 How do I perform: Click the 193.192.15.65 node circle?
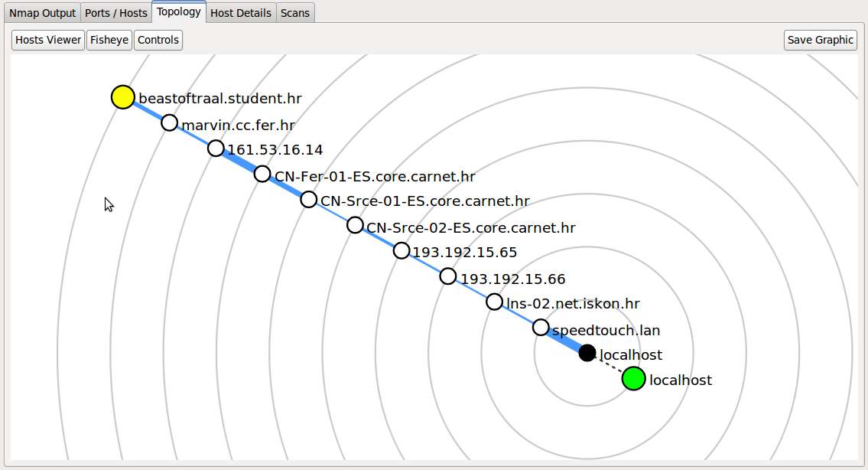click(402, 250)
